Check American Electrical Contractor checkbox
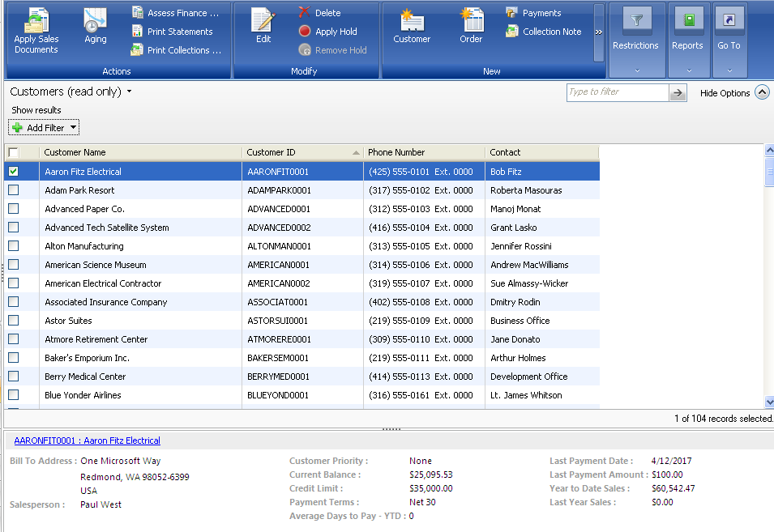Viewport: 774px width, 532px height. [x=13, y=283]
